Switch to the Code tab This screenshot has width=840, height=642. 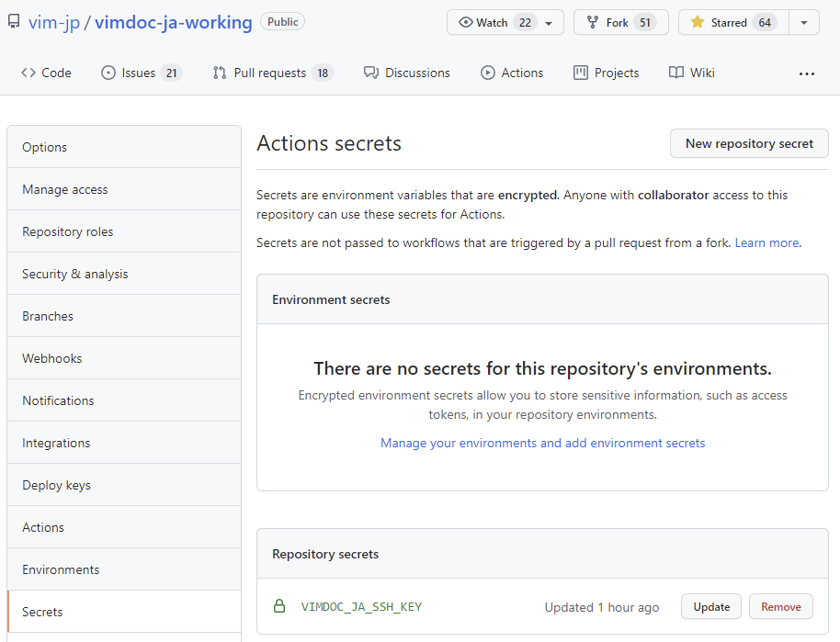pos(46,73)
